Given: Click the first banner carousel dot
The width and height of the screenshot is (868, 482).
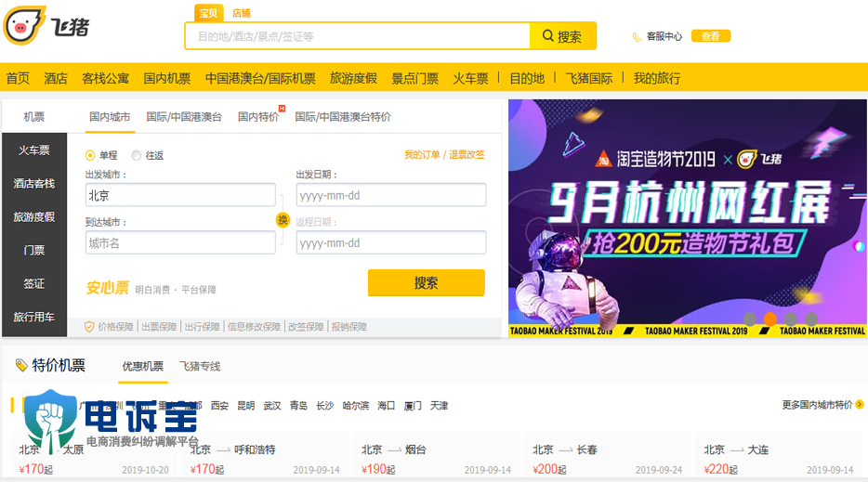Looking at the screenshot, I should click(750, 319).
